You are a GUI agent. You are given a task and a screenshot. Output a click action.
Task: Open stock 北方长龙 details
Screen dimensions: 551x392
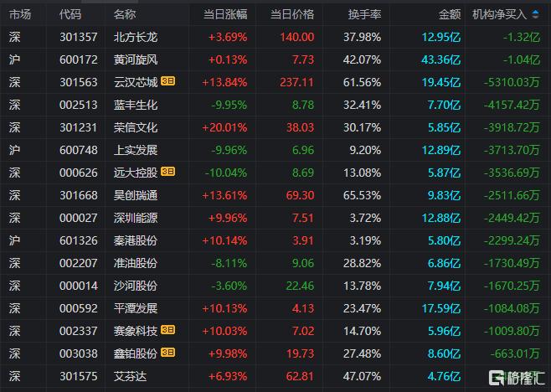[x=135, y=37]
